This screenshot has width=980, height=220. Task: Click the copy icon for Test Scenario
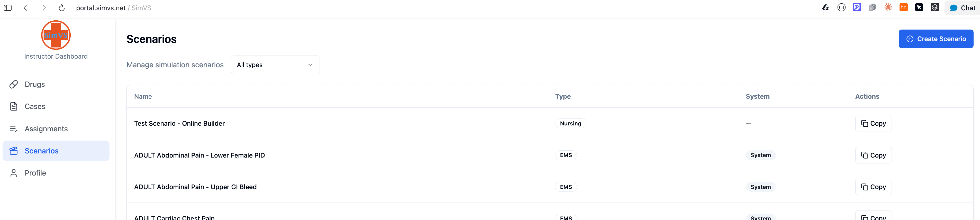click(x=865, y=123)
